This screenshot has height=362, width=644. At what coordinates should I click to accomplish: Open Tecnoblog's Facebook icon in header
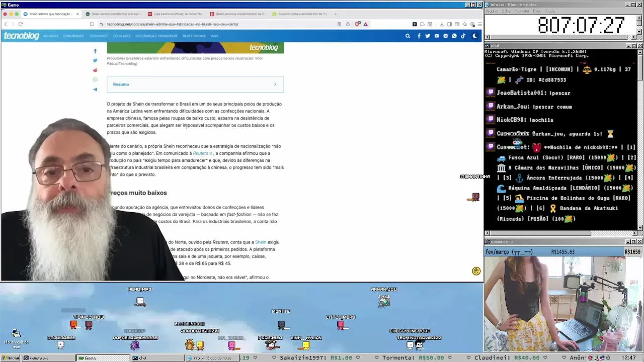419,36
